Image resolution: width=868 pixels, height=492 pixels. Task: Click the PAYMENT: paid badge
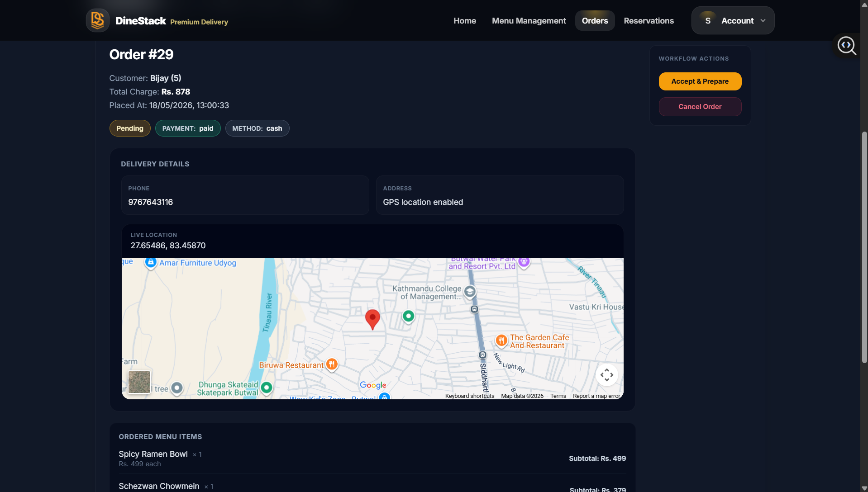click(x=188, y=128)
